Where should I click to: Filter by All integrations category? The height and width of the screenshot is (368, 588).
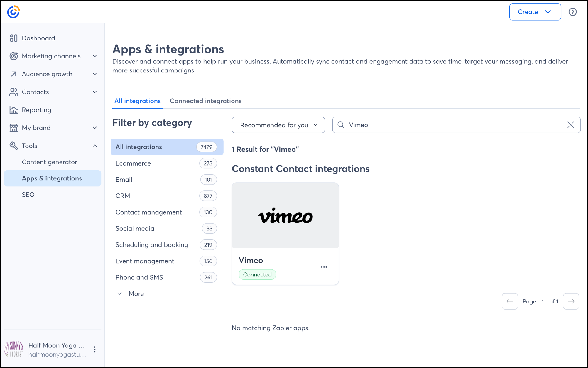[167, 147]
